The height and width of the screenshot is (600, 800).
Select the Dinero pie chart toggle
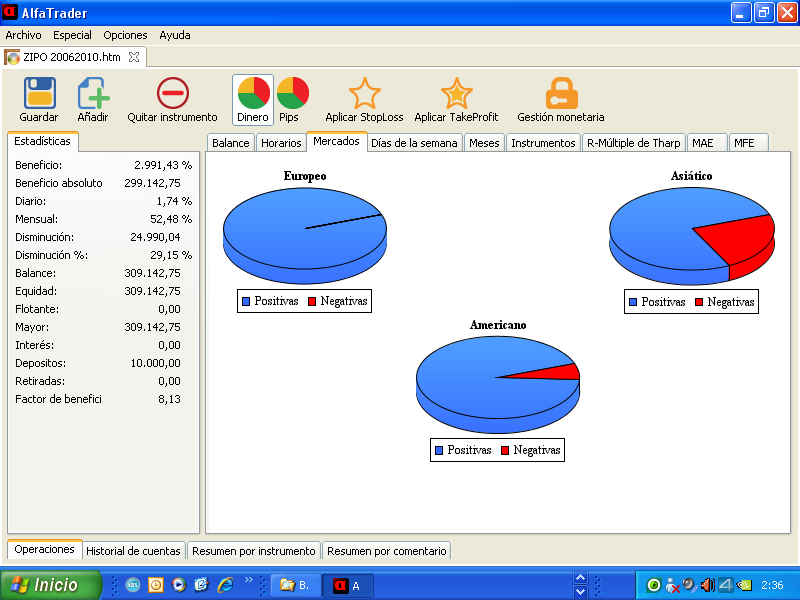253,99
